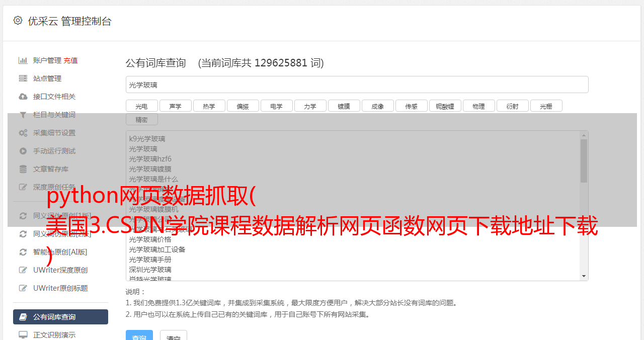Click the filter funnel icon beside 栏目与关键词
644x340 pixels.
23,115
